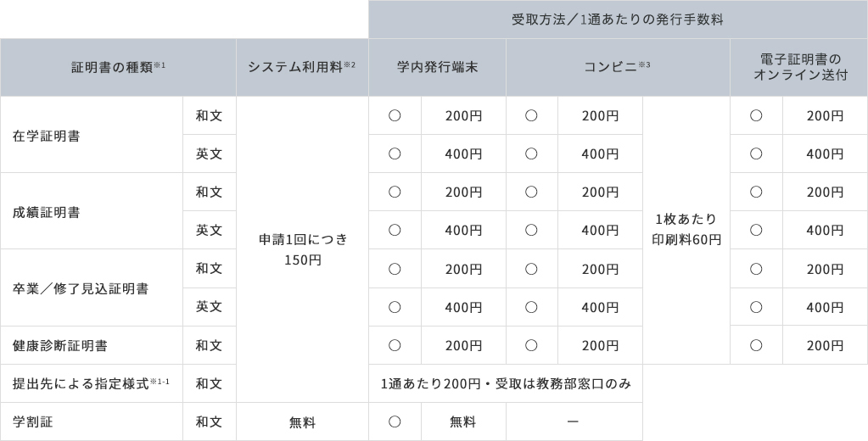
Task: Click 学内発行端末 circle for 在学証明書 和文
Action: coord(395,115)
